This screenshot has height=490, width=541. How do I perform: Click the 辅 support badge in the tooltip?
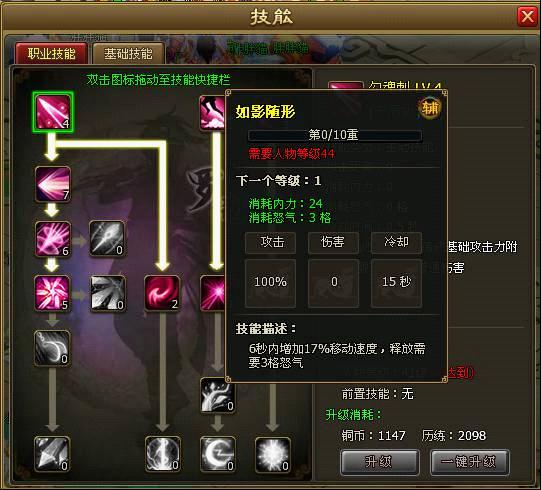[x=430, y=108]
